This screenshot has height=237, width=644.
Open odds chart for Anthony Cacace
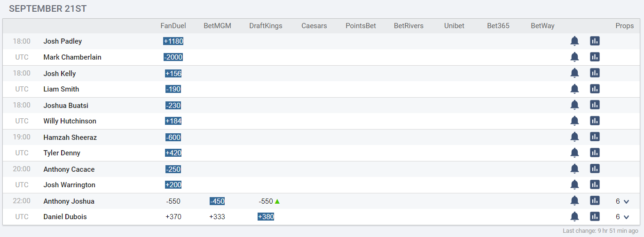[x=595, y=169]
